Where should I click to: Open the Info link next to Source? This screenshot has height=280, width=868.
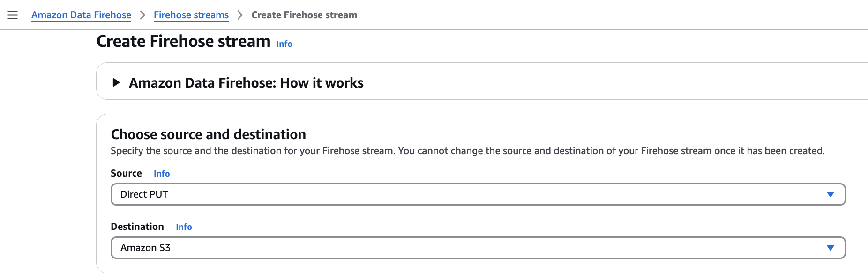click(162, 173)
